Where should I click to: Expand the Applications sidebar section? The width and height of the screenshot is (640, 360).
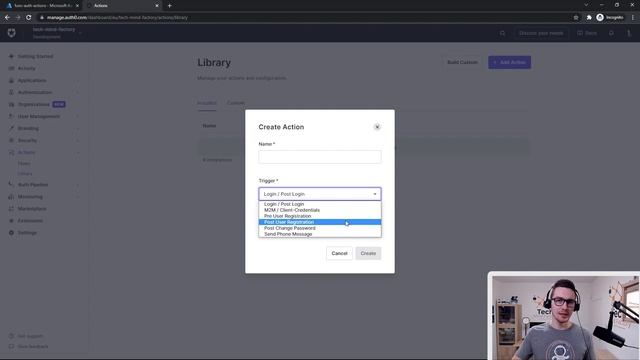tap(78, 80)
